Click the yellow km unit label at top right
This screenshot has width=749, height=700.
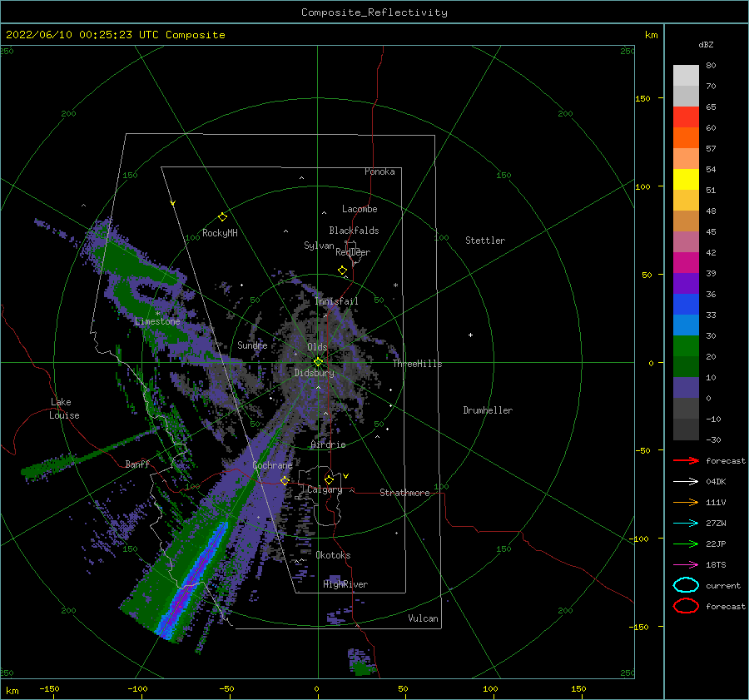click(651, 34)
